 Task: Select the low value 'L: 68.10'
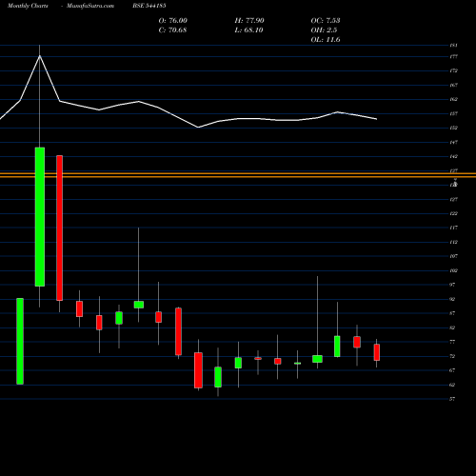point(248,30)
